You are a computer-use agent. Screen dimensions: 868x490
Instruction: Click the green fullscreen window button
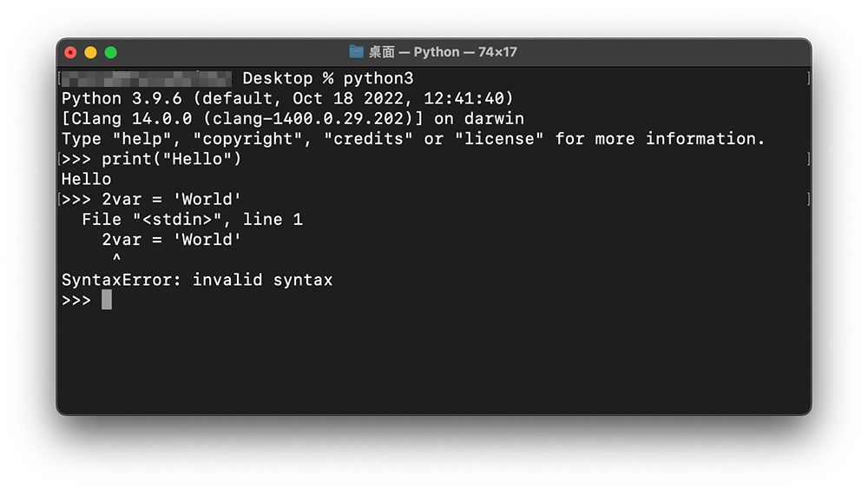(x=111, y=53)
